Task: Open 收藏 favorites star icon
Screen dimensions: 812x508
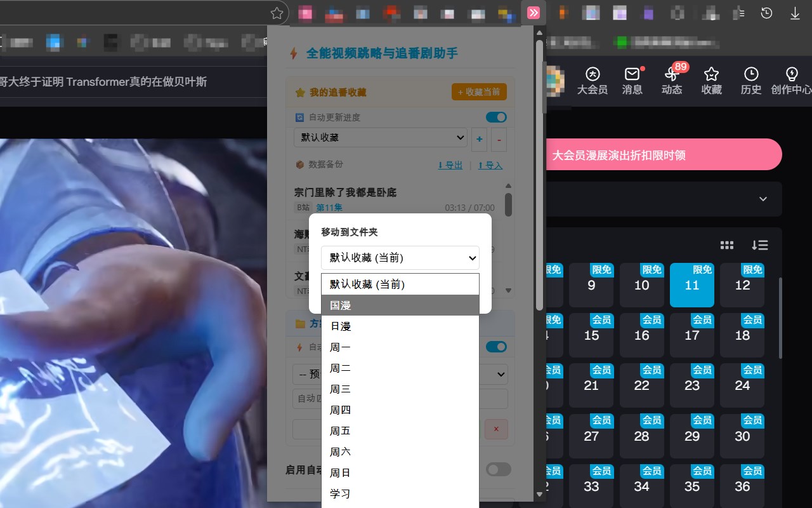Action: 711,81
